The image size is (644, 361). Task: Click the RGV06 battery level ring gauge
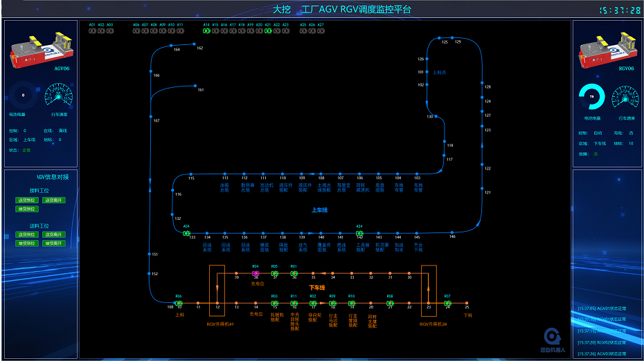coord(591,97)
